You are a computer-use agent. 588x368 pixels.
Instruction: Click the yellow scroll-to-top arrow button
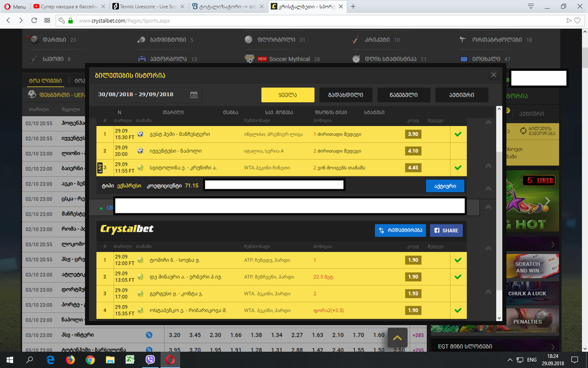(397, 338)
